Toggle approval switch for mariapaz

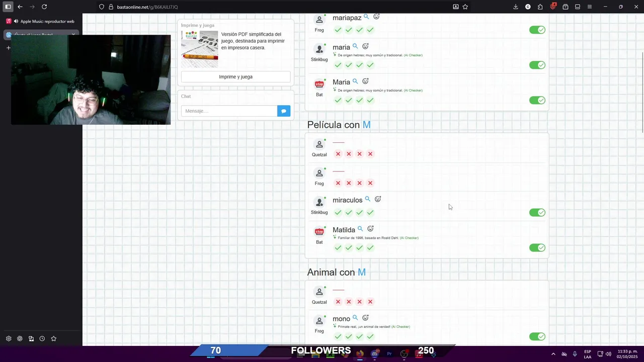537,30
